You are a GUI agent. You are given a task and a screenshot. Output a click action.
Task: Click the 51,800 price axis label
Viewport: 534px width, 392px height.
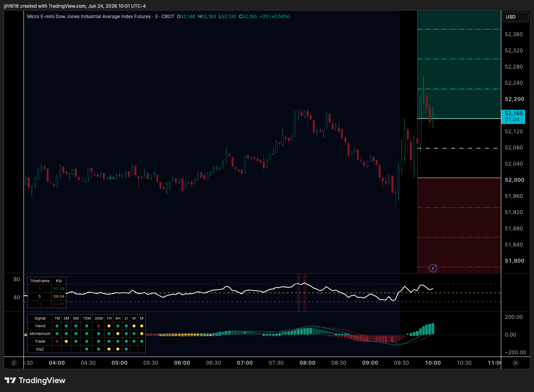(x=514, y=261)
